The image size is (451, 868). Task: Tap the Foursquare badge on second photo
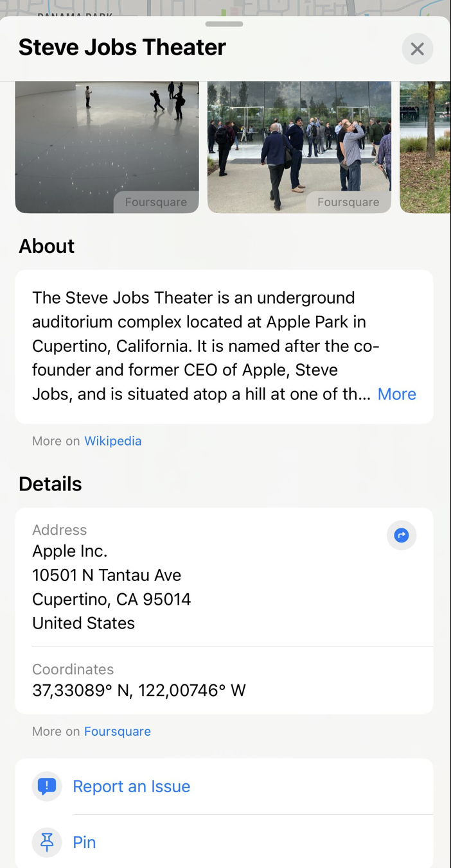point(348,202)
